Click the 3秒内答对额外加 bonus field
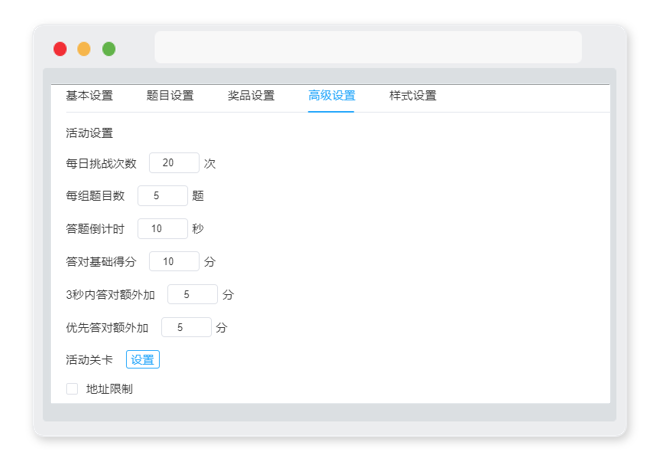The height and width of the screenshot is (460, 660). (x=192, y=294)
